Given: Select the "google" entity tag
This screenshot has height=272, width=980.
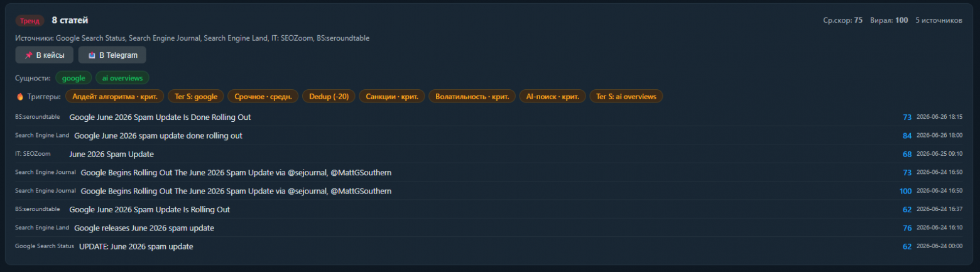Looking at the screenshot, I should coord(73,79).
